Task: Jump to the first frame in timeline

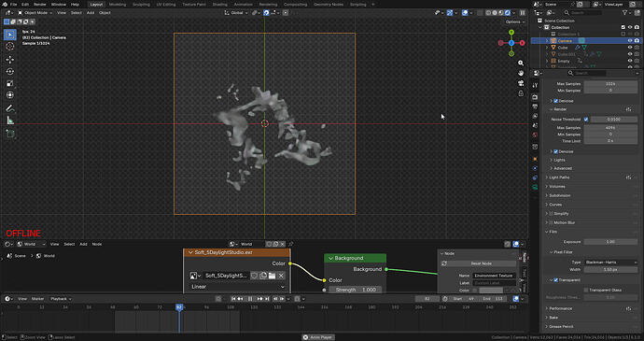Action: click(233, 299)
